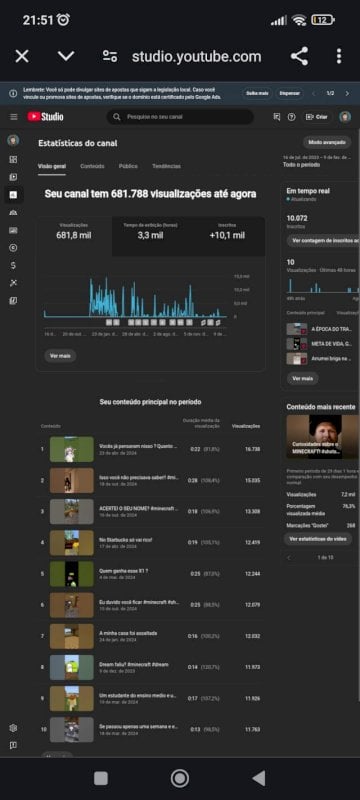This screenshot has width=360, height=800.
Task: Open the Send feedback icon at sidebar bottom
Action: click(x=13, y=745)
